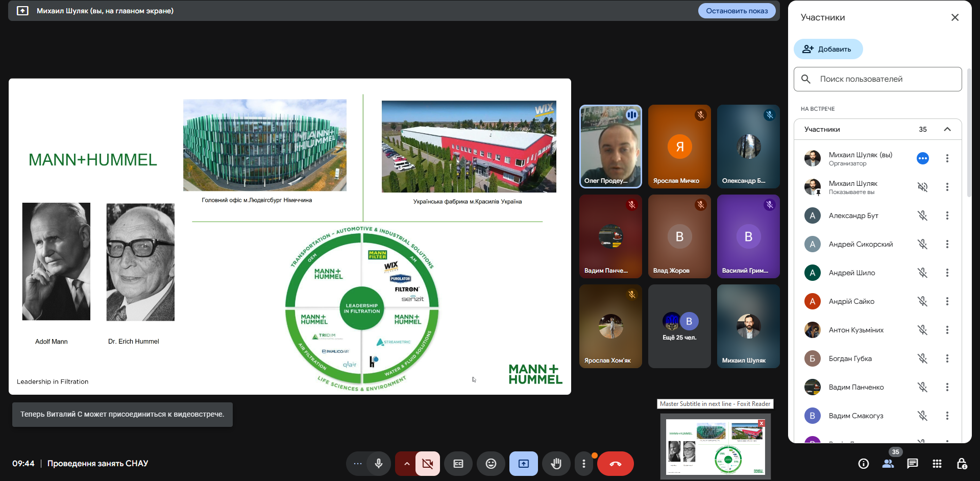Image resolution: width=980 pixels, height=481 pixels.
Task: Toggle the people panel icon showing 35
Action: click(x=888, y=464)
